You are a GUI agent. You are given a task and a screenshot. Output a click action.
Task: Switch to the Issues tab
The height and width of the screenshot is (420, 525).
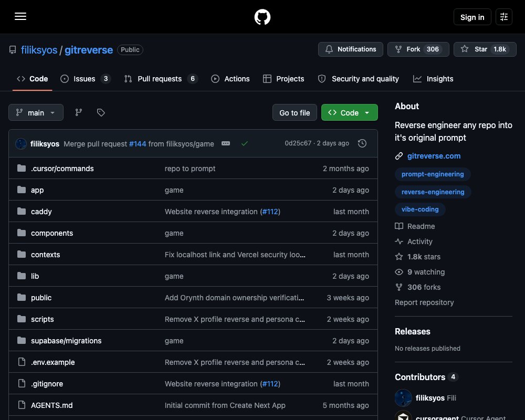(86, 79)
